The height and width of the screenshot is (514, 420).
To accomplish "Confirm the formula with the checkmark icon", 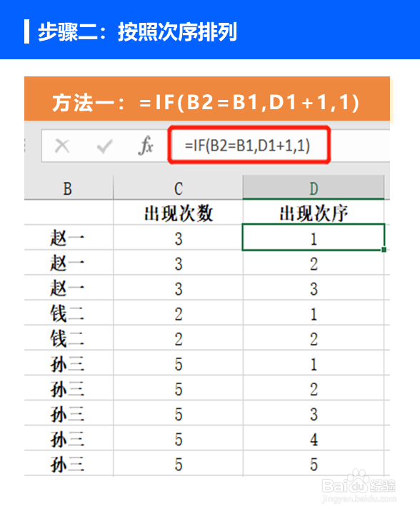I will 104,146.
